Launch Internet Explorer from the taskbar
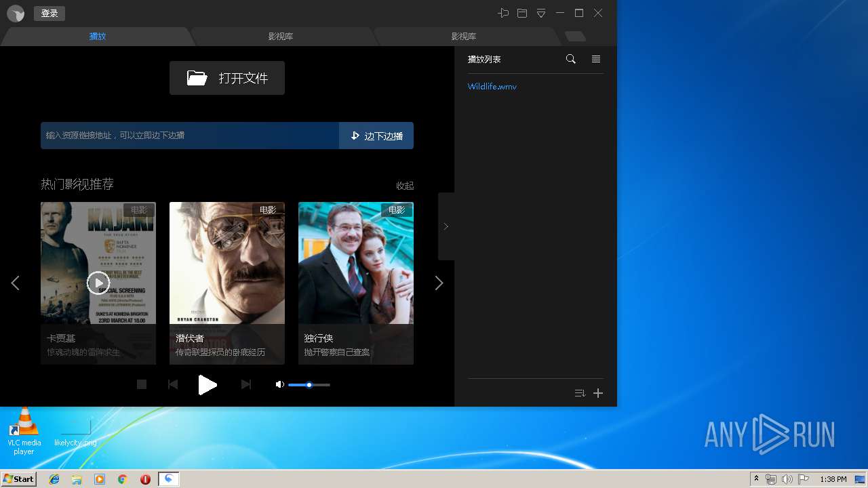868x488 pixels. pos(54,479)
